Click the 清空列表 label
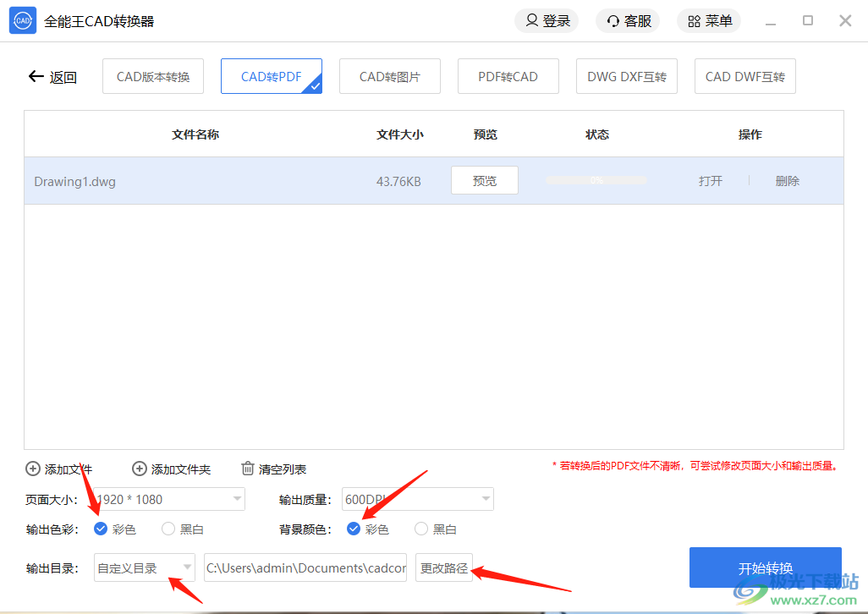 tap(283, 469)
